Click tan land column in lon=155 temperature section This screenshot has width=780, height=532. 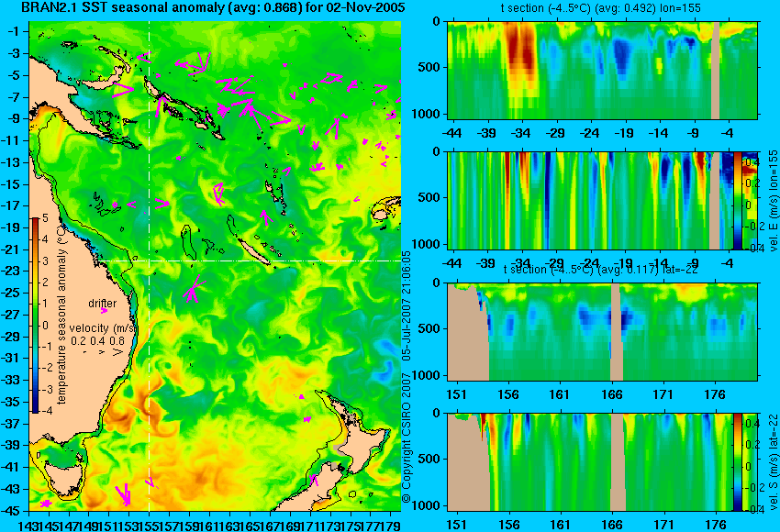716,70
